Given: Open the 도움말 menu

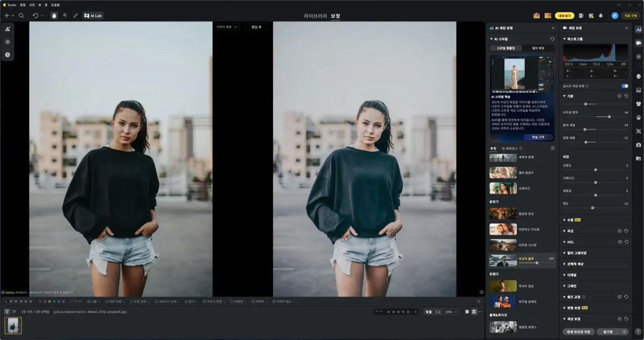Looking at the screenshot, I should (x=55, y=4).
